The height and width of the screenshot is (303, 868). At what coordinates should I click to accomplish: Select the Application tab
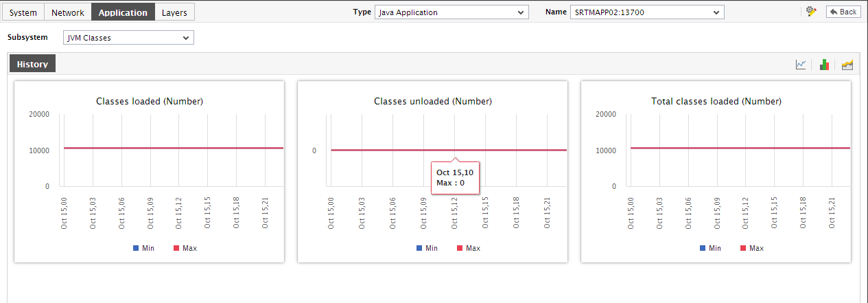point(123,12)
